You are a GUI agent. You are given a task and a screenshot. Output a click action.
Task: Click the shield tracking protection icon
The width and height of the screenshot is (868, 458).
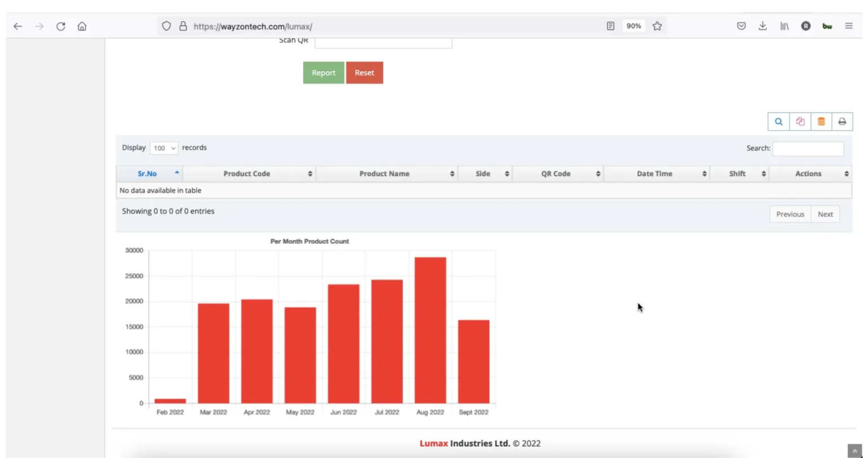[166, 26]
